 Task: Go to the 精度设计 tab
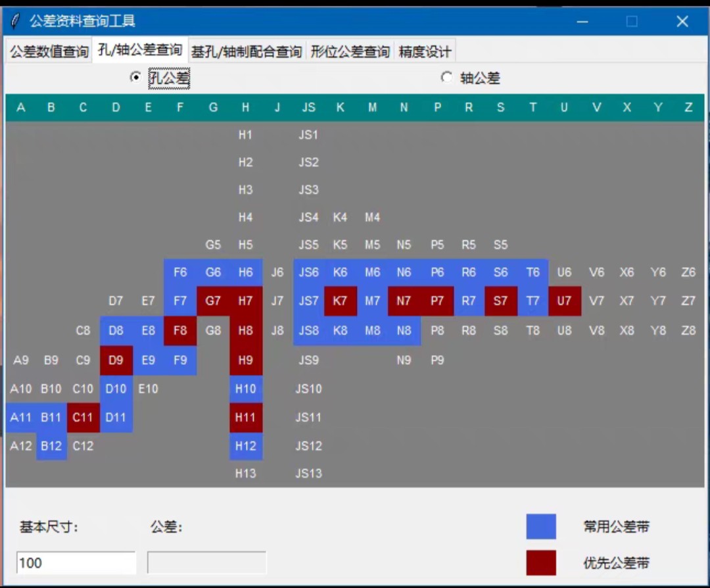coord(425,51)
